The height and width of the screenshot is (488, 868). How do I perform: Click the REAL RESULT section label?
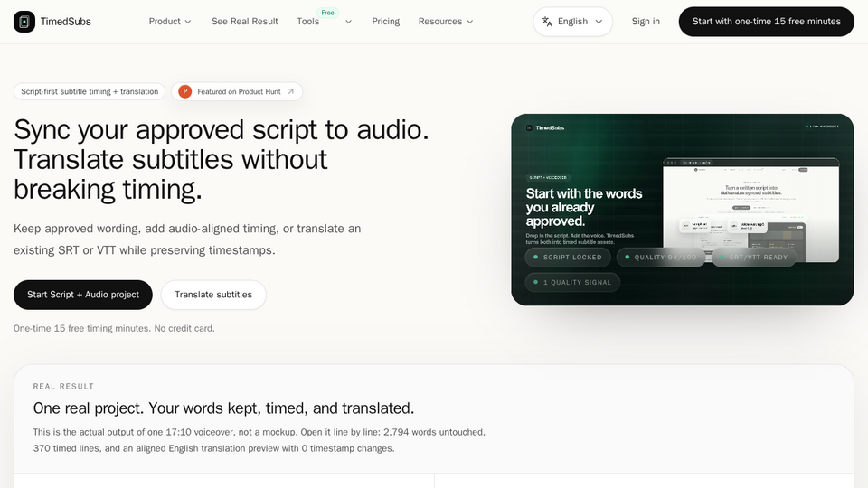[63, 386]
